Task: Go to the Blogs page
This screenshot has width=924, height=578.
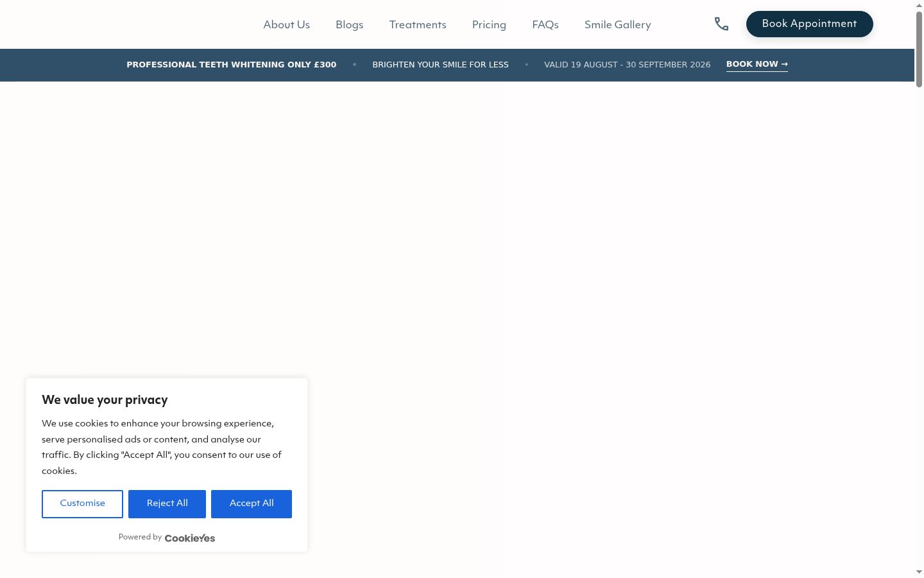Action: 349,24
